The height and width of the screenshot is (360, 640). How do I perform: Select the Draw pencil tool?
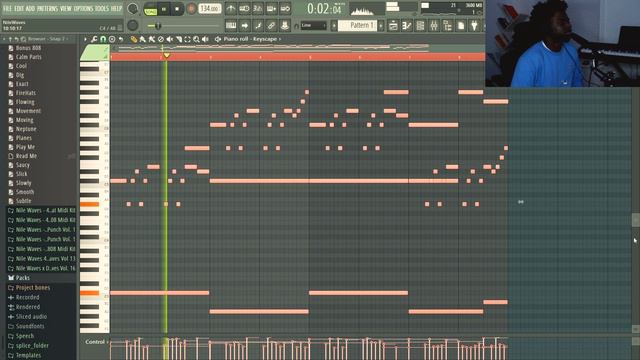click(134, 39)
